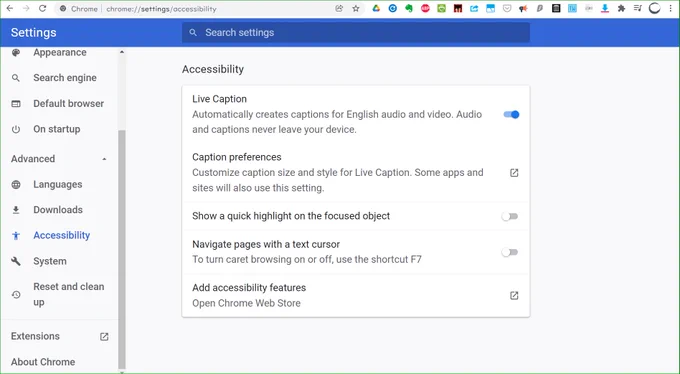Image resolution: width=680 pixels, height=374 pixels.
Task: Turn off the Live Caption toggle
Action: click(511, 115)
